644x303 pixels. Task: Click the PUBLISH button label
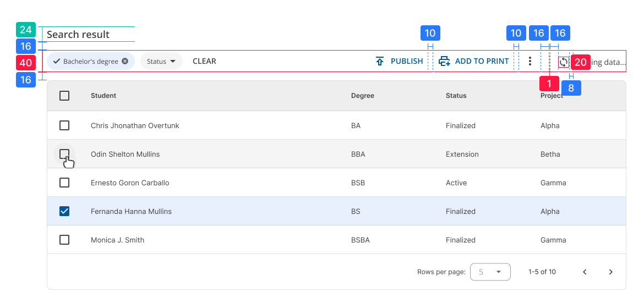point(407,61)
